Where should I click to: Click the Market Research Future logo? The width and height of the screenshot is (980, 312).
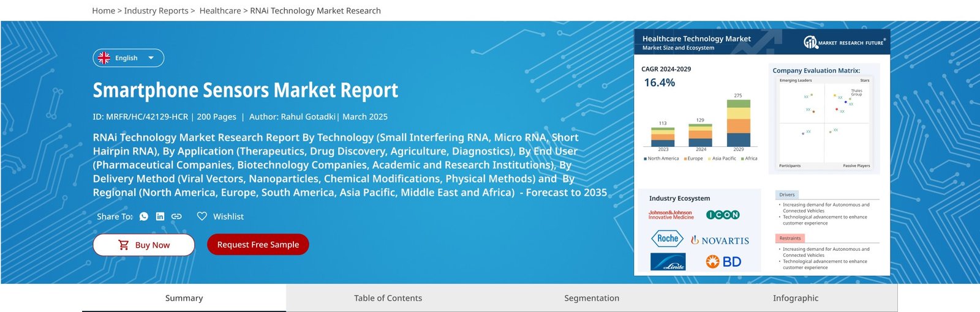click(x=844, y=42)
